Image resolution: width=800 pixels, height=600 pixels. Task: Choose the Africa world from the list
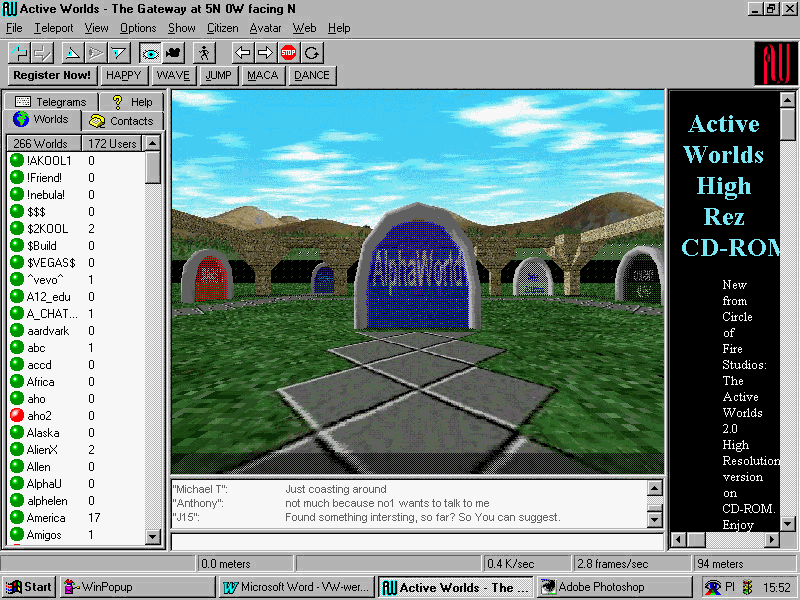77,382
